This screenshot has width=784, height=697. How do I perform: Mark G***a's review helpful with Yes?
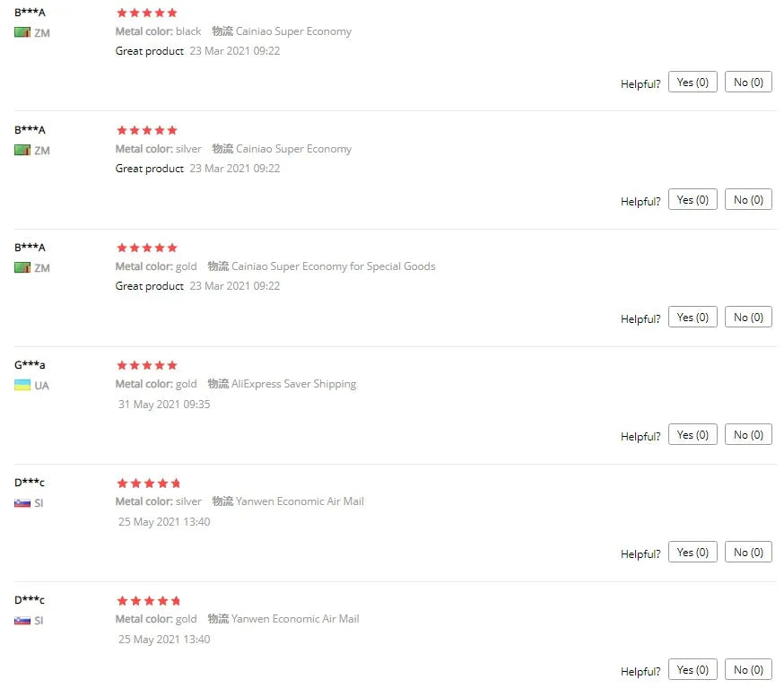pos(693,435)
